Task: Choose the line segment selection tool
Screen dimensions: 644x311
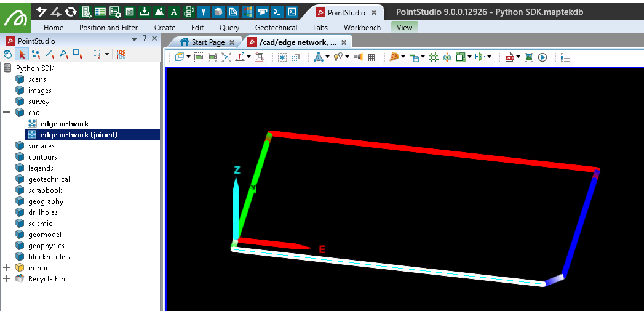Action: click(x=50, y=54)
